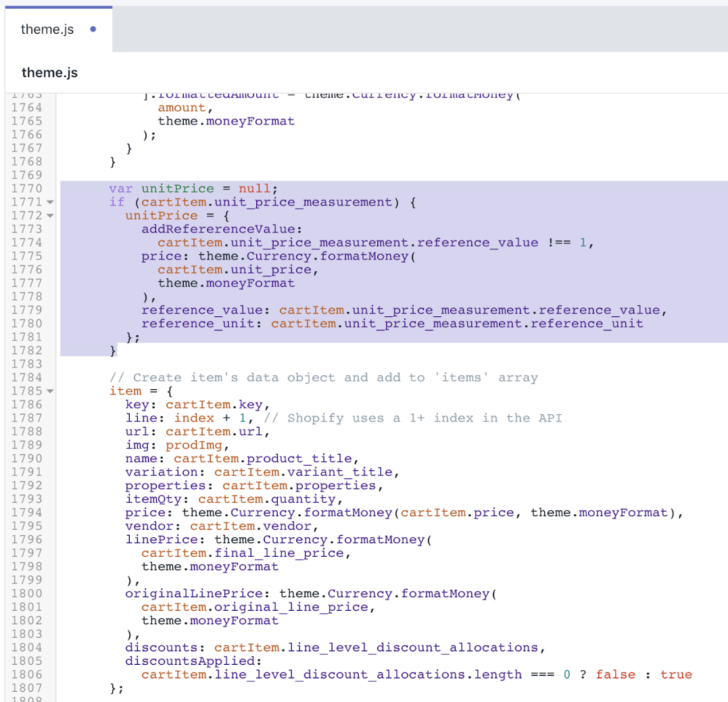The width and height of the screenshot is (728, 702).
Task: Place cursor on 'vendor: cartItem.vendor' line
Action: (221, 526)
